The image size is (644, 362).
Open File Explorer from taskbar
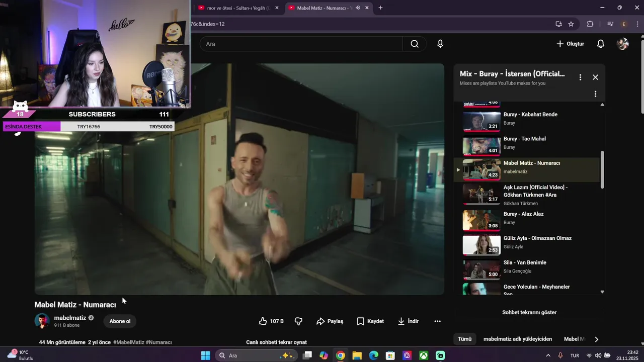[357, 355]
